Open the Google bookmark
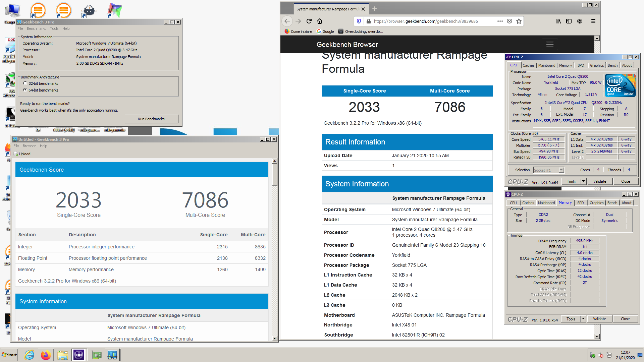The image size is (644, 362). click(325, 32)
